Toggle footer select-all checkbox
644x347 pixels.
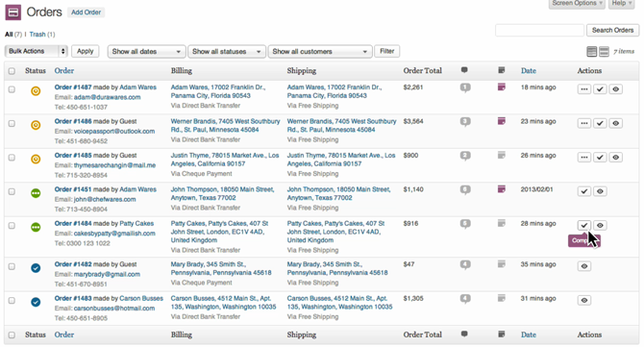point(12,335)
